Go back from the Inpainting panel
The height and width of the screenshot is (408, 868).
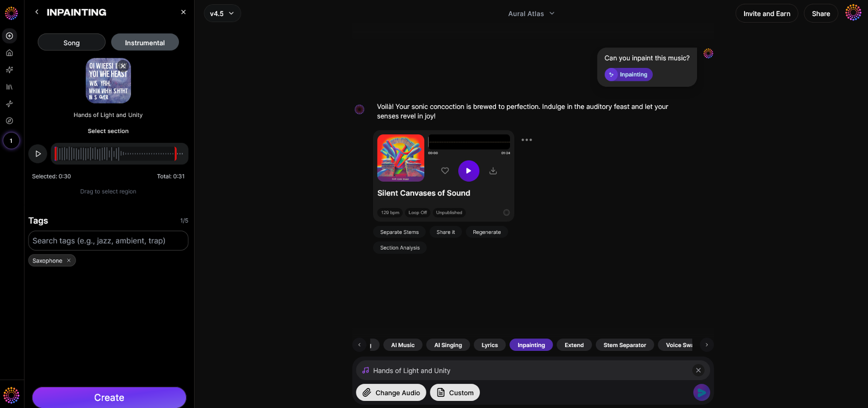click(37, 12)
